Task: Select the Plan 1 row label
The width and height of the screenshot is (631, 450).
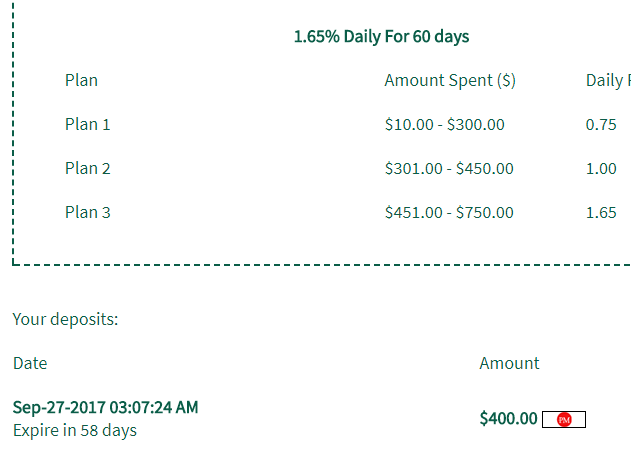Action: pyautogui.click(x=88, y=125)
